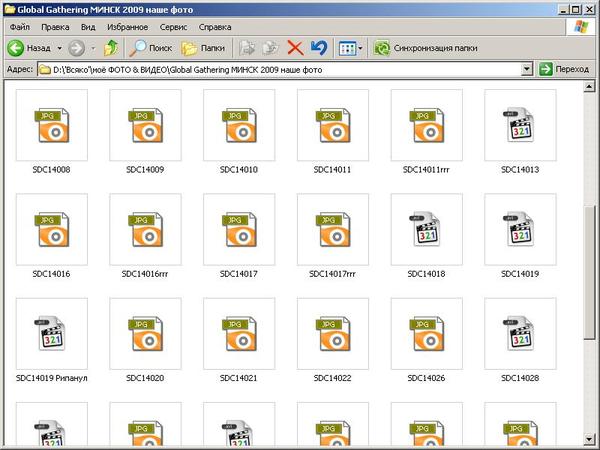
Task: Toggle the Папки folders pane
Action: click(x=203, y=48)
